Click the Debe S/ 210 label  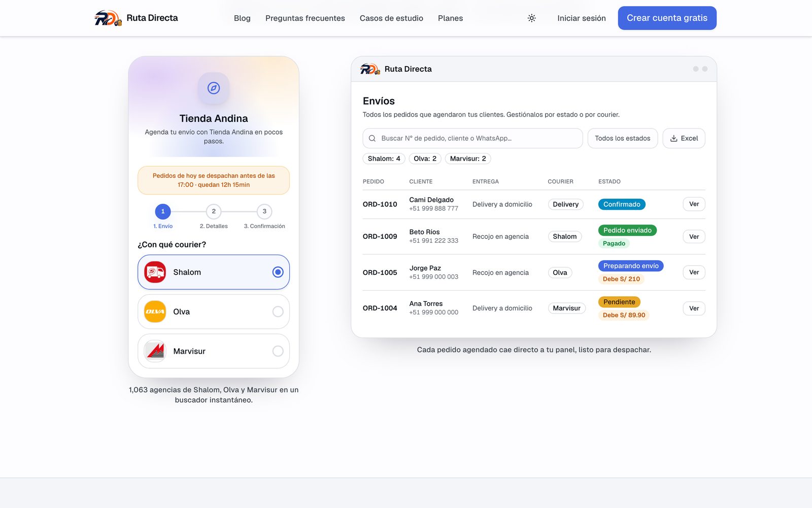[621, 279]
